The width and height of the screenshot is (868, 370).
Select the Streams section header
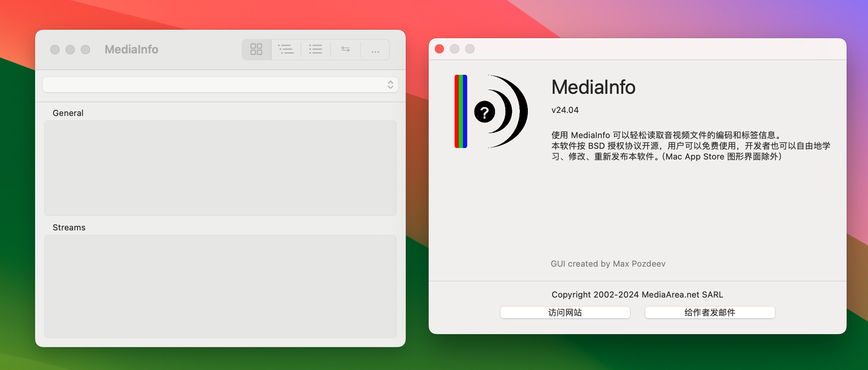click(69, 227)
